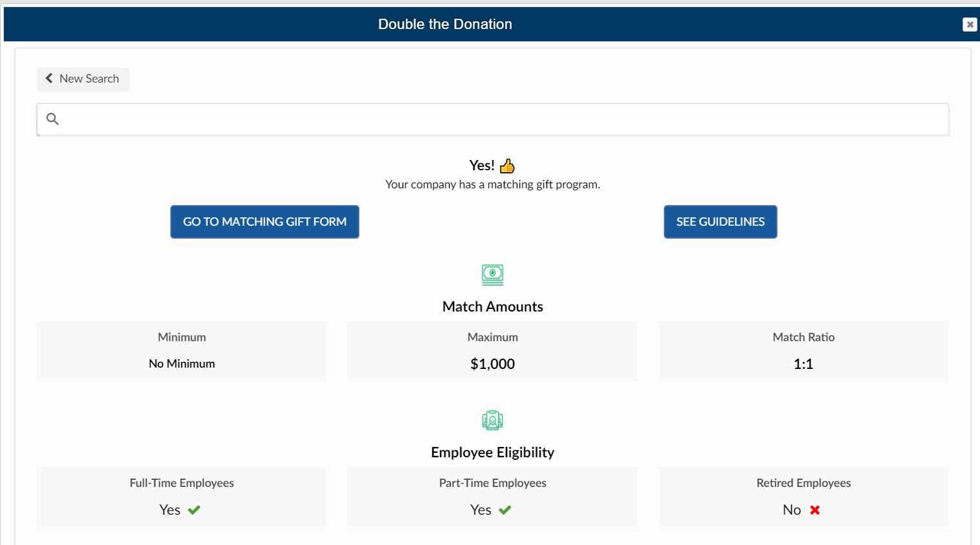This screenshot has height=545, width=980.
Task: Select the 'Match Amounts' heading
Action: pos(493,307)
